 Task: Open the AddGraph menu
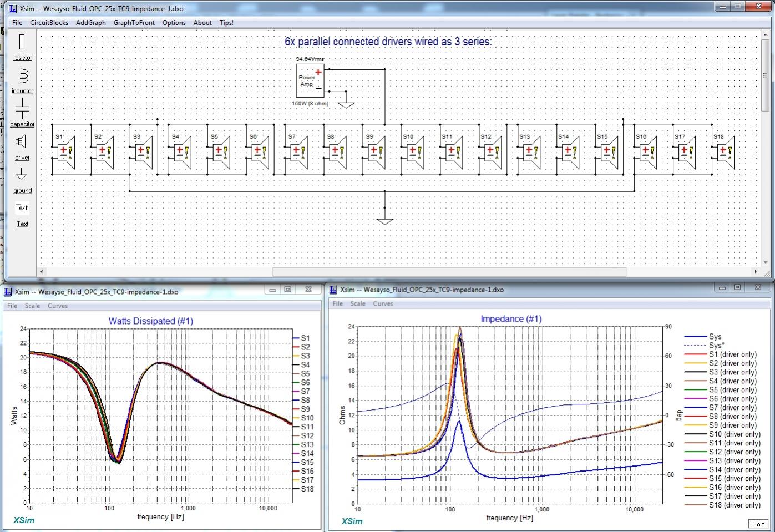[91, 23]
